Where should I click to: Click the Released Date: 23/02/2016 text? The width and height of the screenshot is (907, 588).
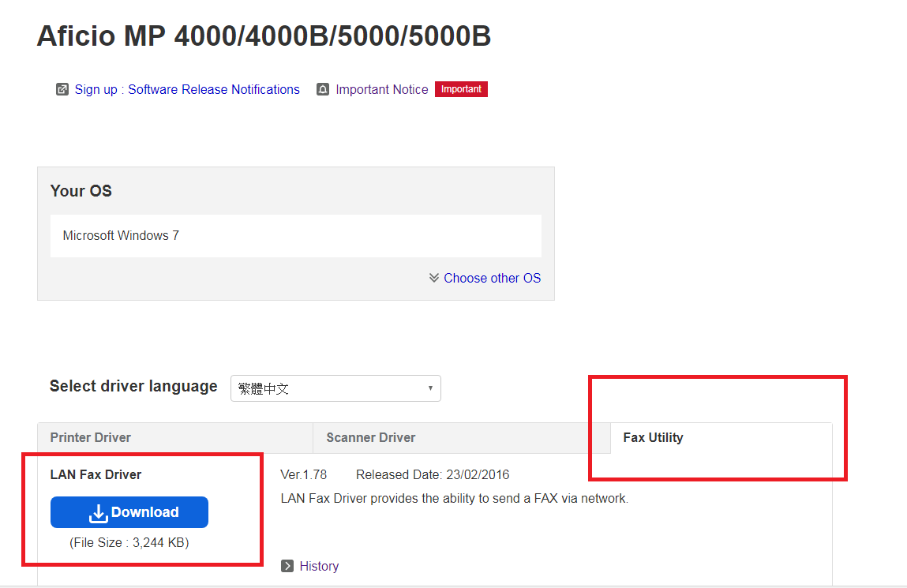pos(433,474)
